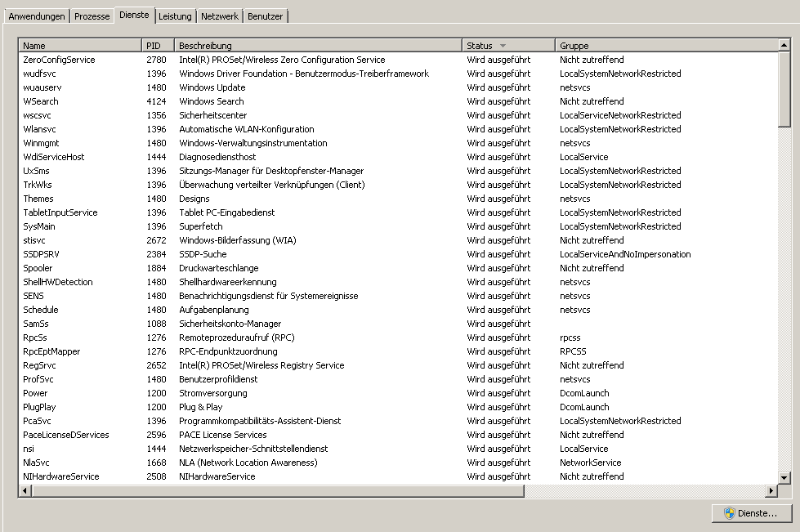This screenshot has width=800, height=532.
Task: Click PID 4124 cell
Action: click(x=156, y=101)
